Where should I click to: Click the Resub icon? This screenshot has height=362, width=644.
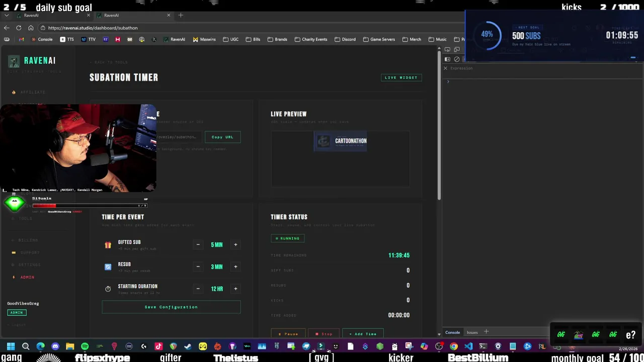pyautogui.click(x=108, y=267)
